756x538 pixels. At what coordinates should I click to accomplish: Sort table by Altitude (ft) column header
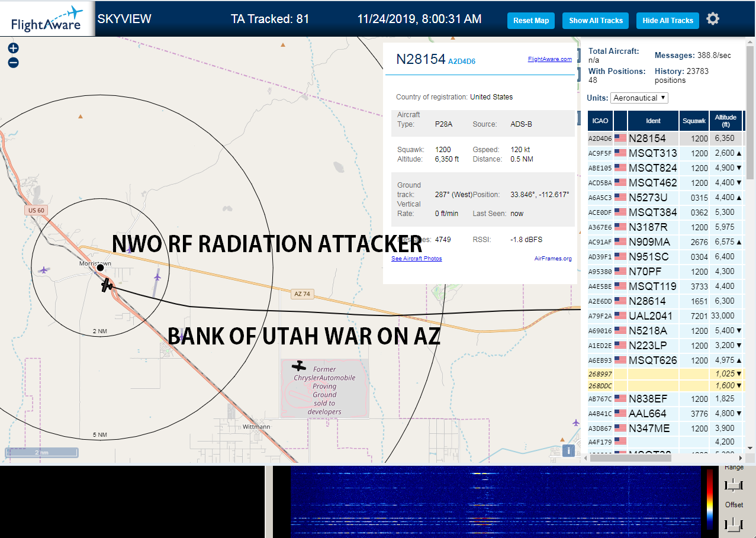click(x=725, y=121)
